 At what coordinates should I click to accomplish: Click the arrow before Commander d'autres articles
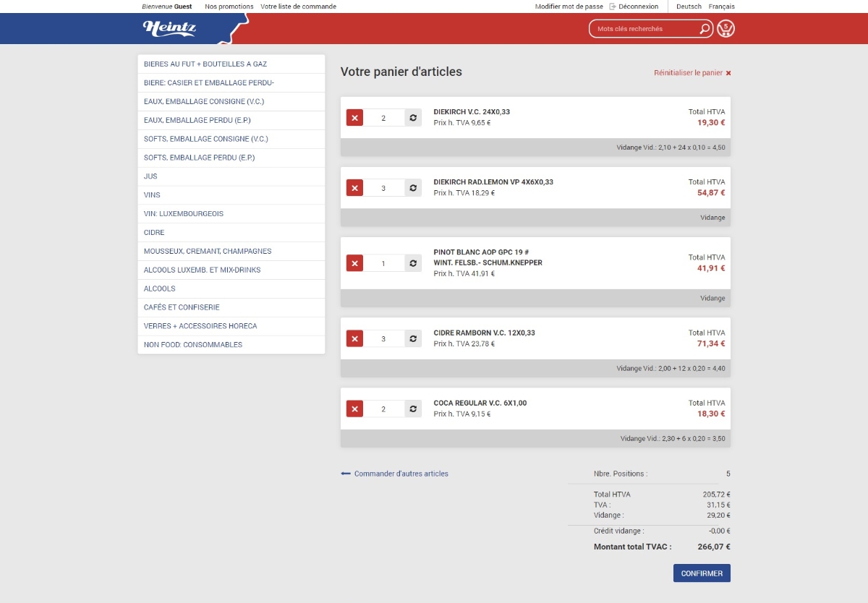(346, 474)
